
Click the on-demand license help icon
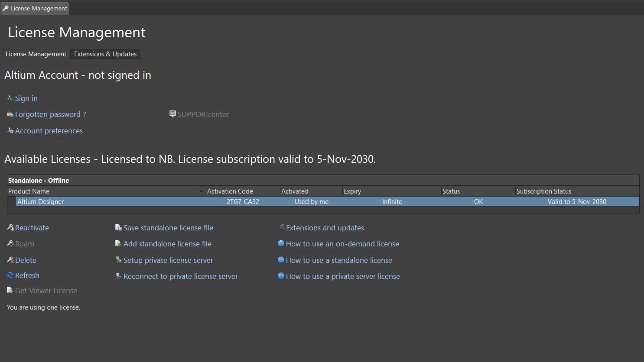(281, 243)
